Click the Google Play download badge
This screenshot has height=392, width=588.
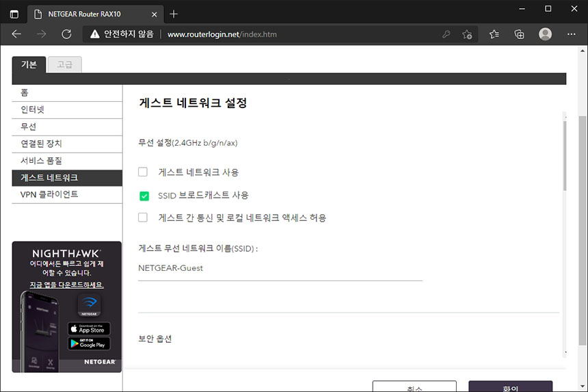[89, 343]
